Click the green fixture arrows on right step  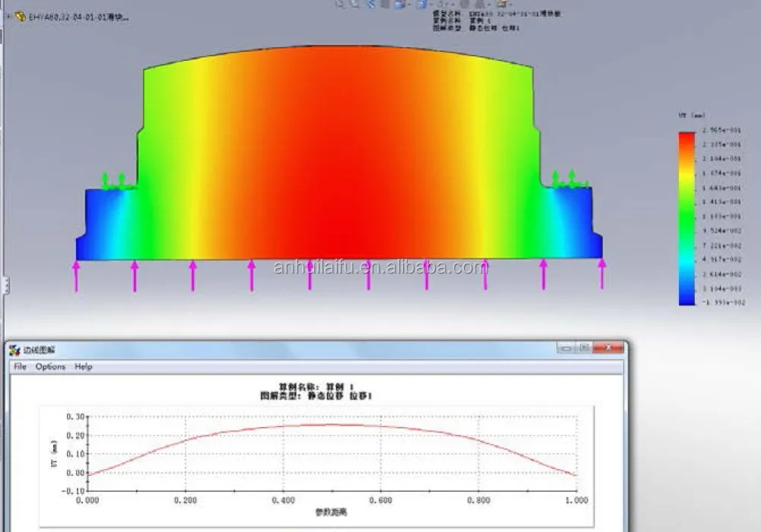coord(564,180)
